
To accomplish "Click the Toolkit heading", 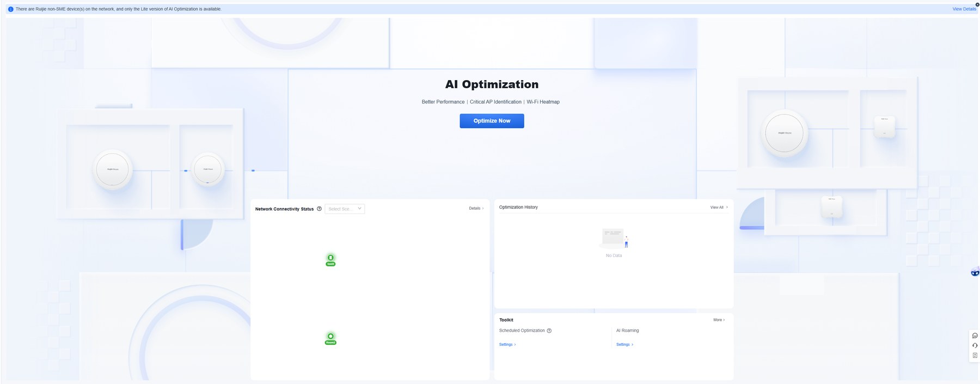I will tap(506, 320).
